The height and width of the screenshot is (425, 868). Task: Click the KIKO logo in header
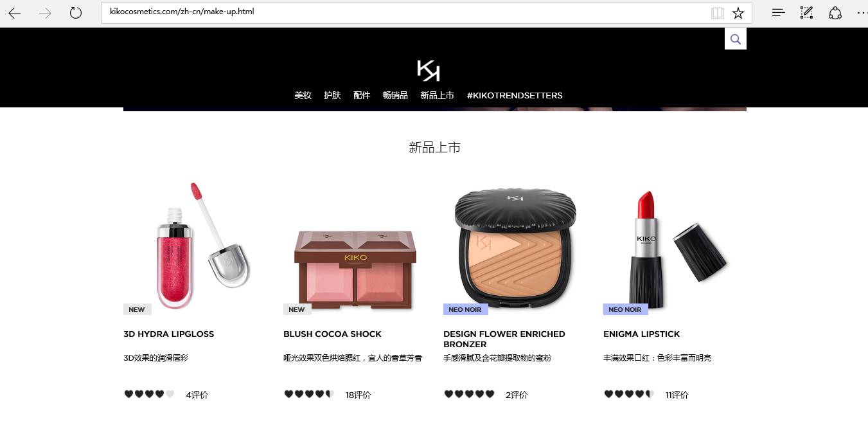point(428,70)
